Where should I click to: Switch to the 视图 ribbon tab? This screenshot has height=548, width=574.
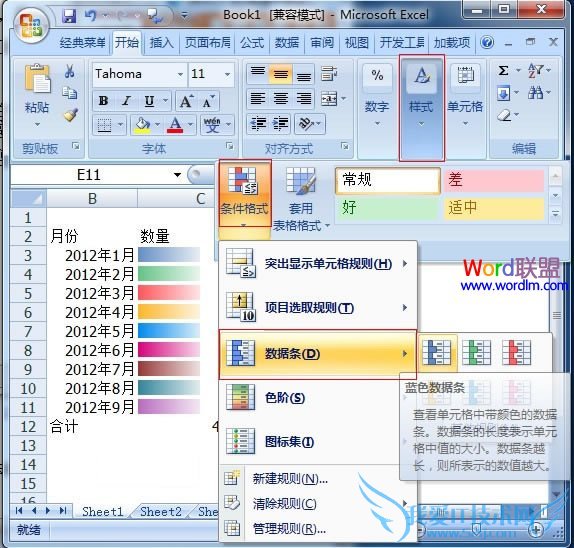pos(357,43)
